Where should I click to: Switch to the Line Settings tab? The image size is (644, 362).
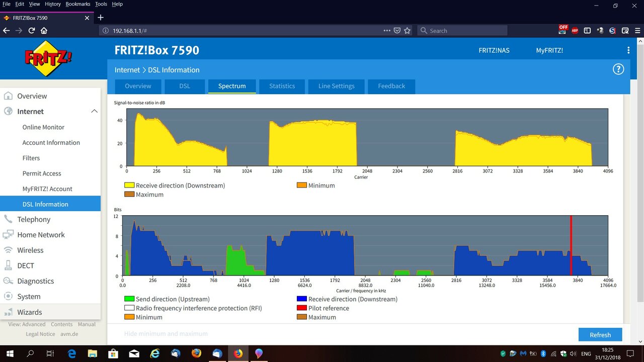coord(336,86)
